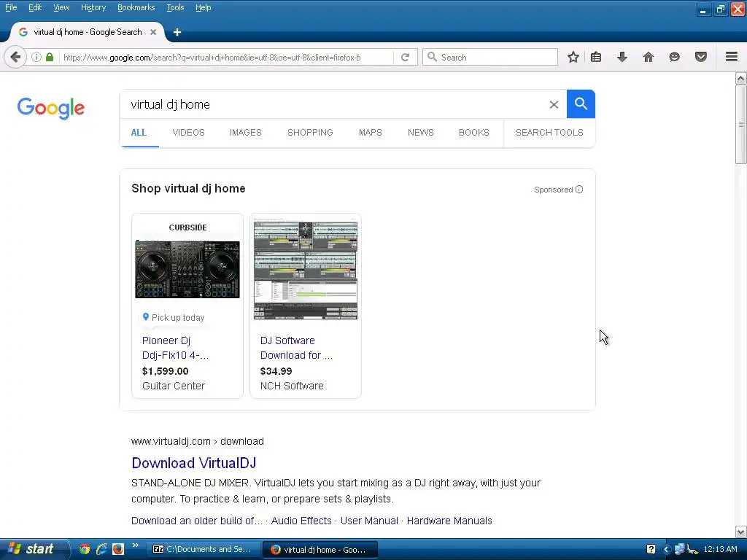The image size is (747, 560).
Task: Launch Internet Explorer from quick launch
Action: [101, 549]
